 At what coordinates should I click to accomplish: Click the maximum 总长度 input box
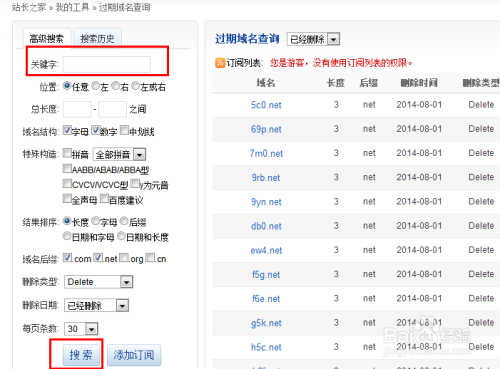coord(113,109)
